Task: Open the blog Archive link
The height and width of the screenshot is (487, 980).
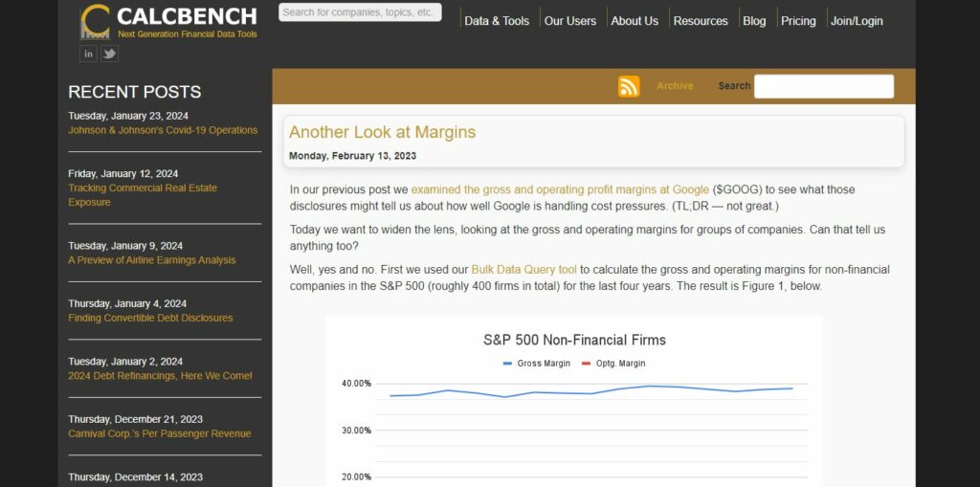Action: [x=675, y=86]
